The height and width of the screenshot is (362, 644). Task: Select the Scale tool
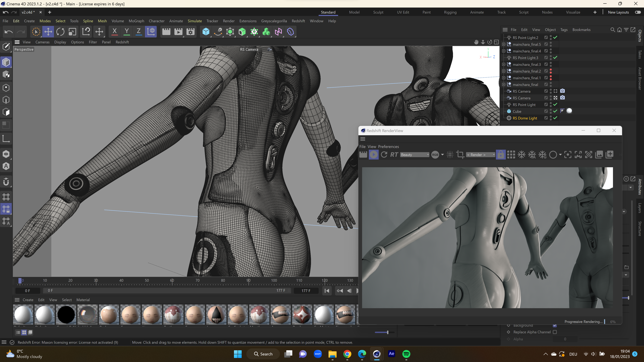point(72,32)
